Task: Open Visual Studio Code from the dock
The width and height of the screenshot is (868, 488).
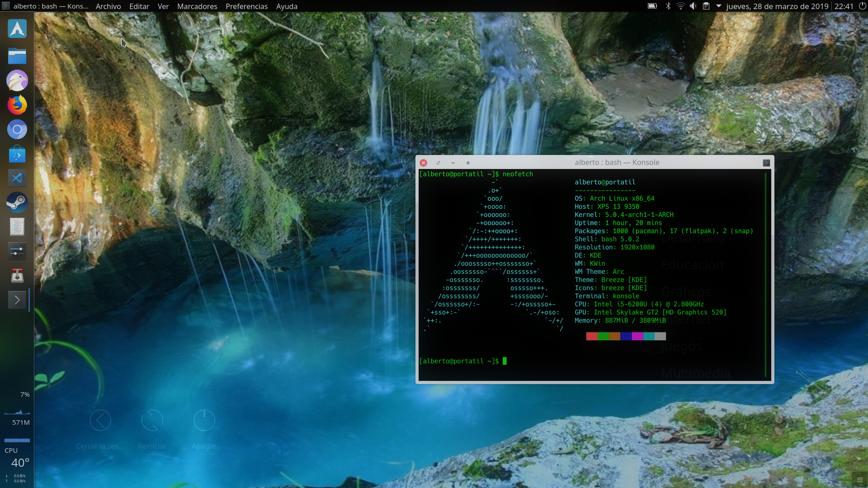Action: [17, 178]
